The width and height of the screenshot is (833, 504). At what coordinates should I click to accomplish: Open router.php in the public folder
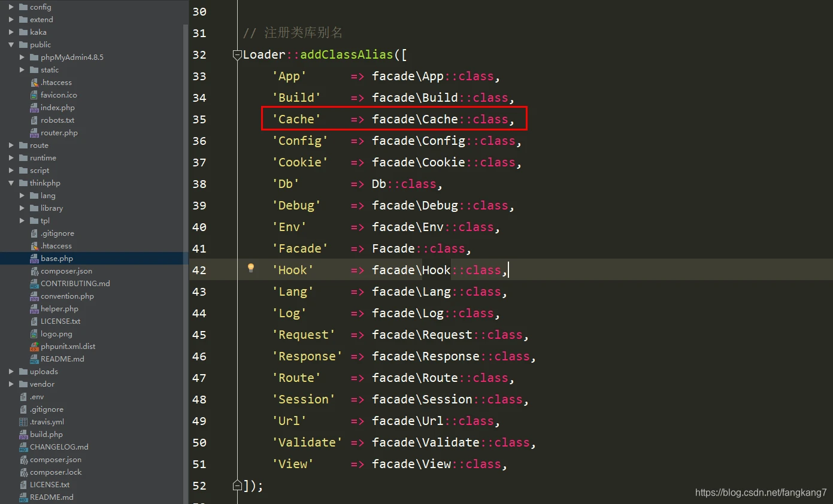coord(59,133)
